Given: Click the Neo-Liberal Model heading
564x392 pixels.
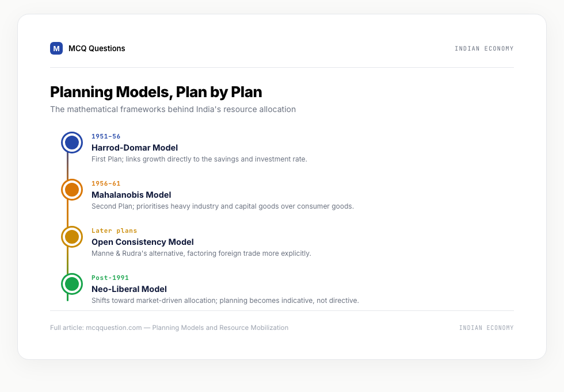Looking at the screenshot, I should [x=129, y=289].
